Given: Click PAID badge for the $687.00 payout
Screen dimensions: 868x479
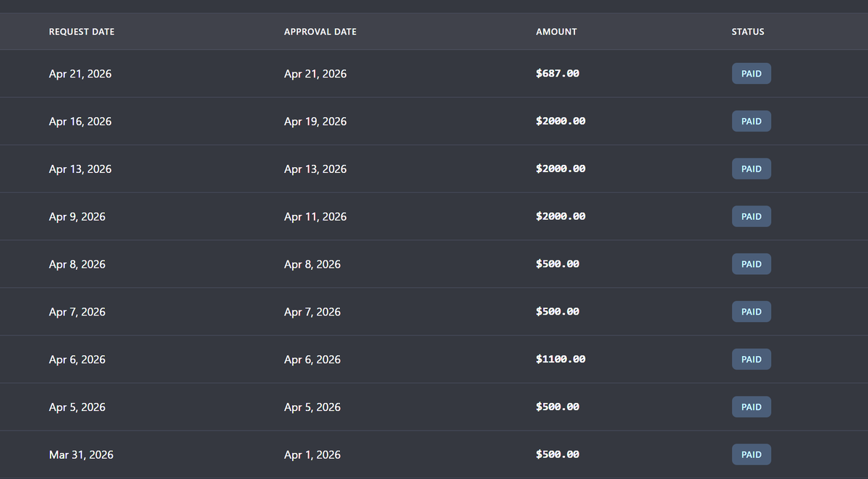Looking at the screenshot, I should (x=752, y=74).
